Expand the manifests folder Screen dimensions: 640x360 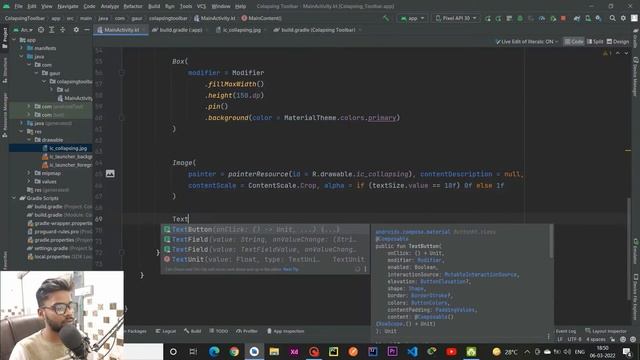point(22,48)
